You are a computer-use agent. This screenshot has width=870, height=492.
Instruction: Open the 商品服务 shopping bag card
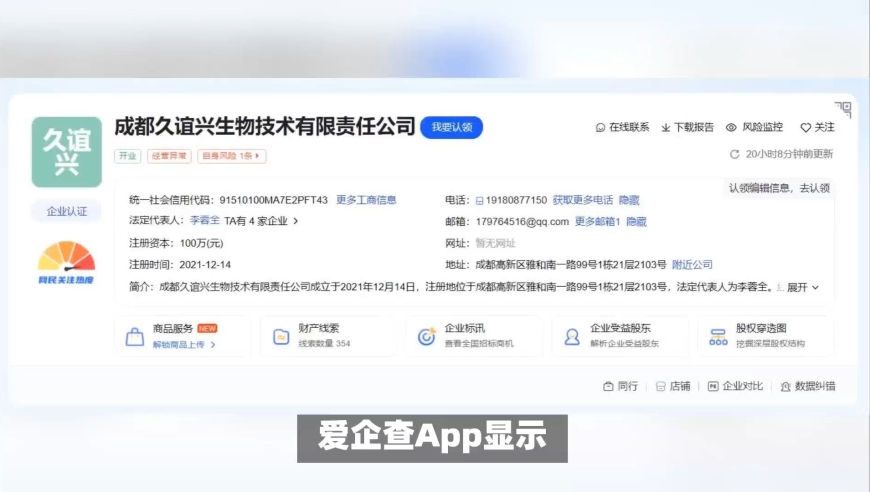click(x=182, y=336)
